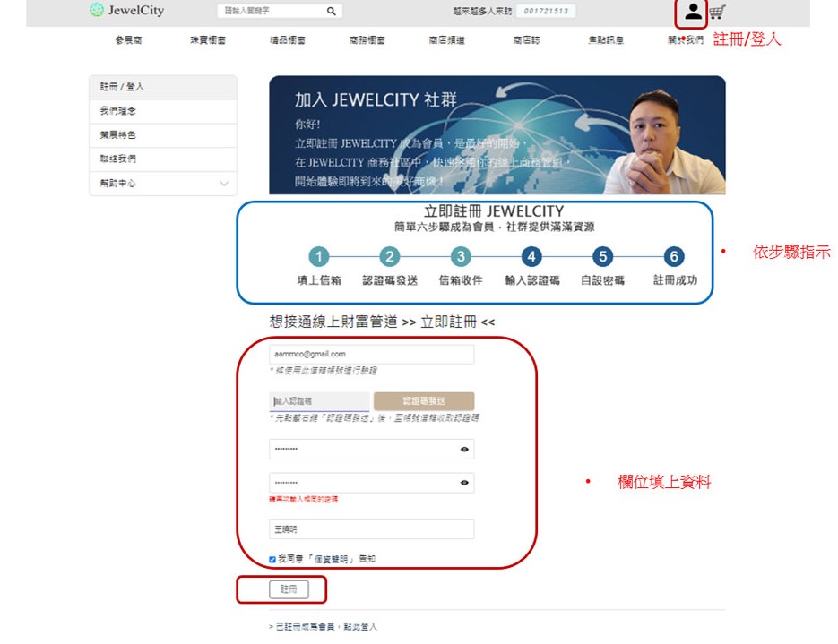Show the confirm password with its eye icon

[464, 483]
